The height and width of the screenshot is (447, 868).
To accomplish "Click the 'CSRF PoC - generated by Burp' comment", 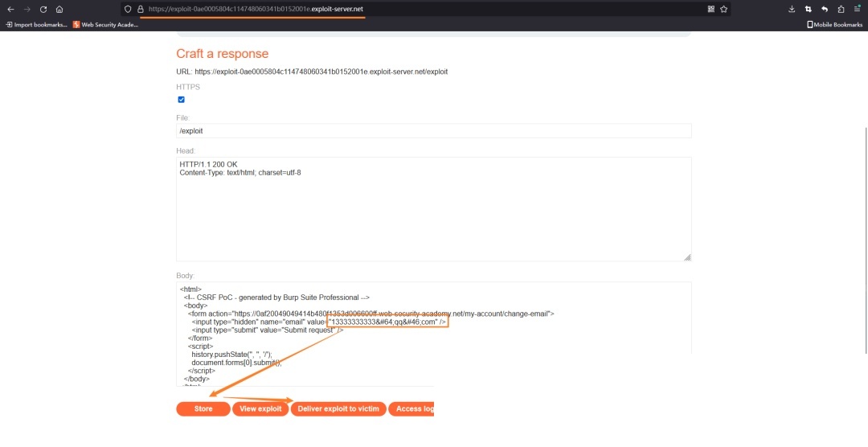I will (276, 297).
